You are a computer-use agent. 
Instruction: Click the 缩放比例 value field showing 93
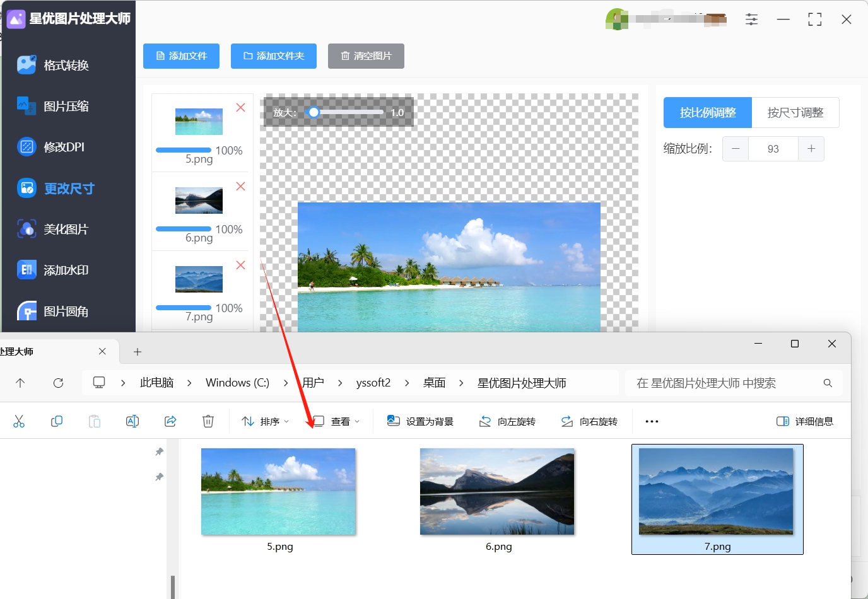(773, 149)
